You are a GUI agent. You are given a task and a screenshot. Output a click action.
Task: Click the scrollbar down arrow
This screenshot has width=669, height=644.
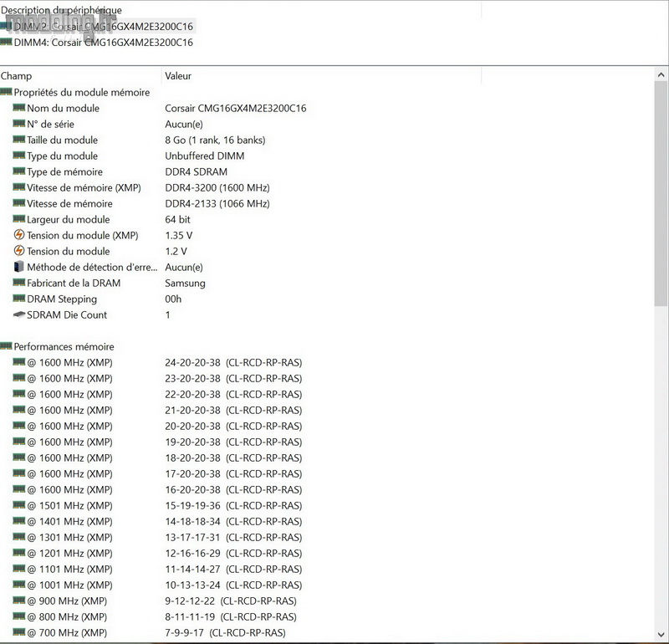pyautogui.click(x=661, y=634)
